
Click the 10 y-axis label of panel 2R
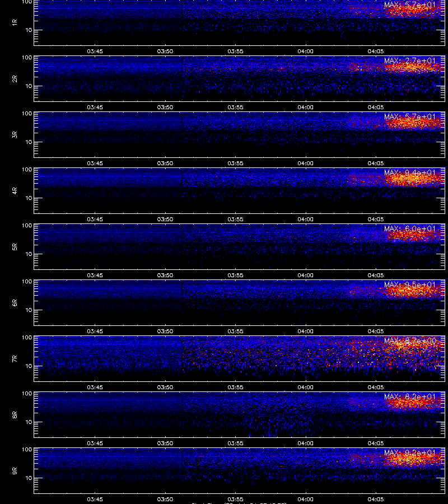29,86
